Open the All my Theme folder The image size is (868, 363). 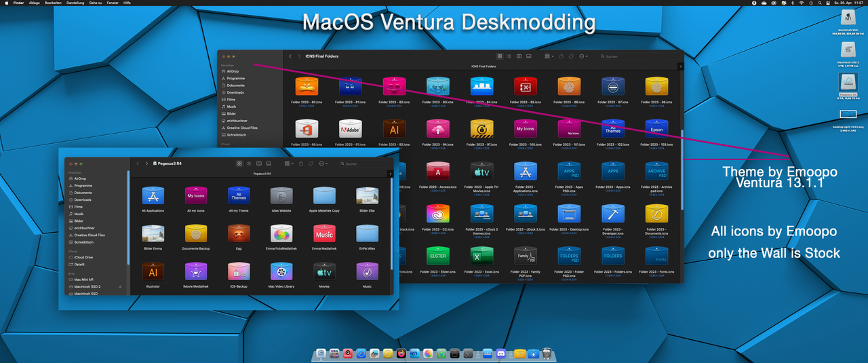click(239, 195)
